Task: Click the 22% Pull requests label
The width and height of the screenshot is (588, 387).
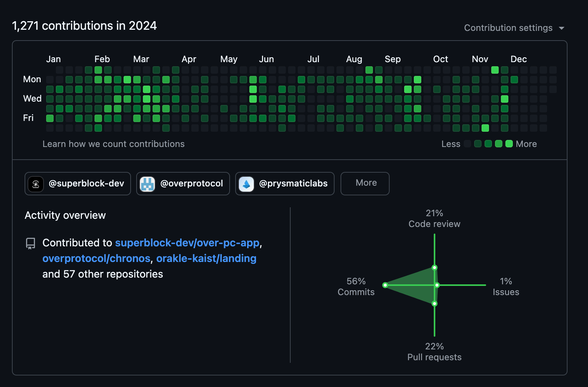Action: click(x=434, y=352)
